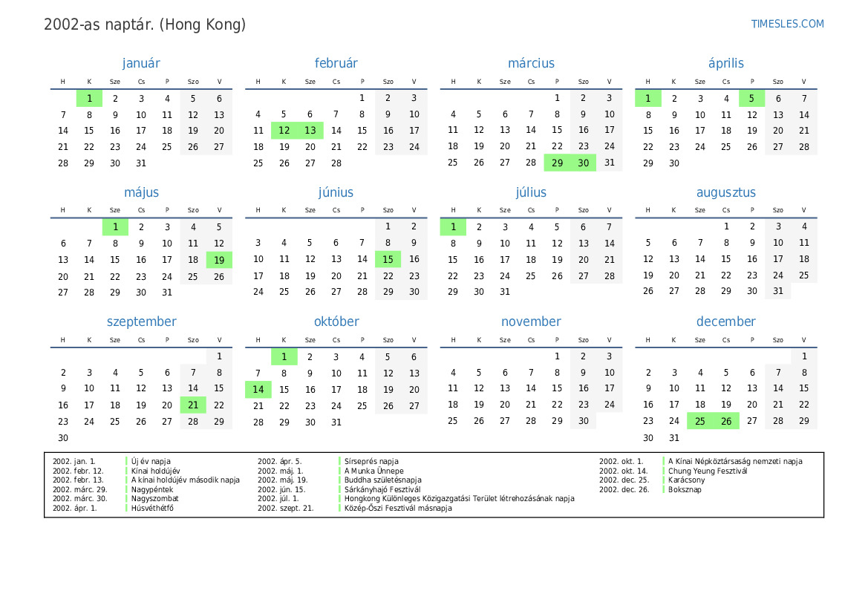868x614 pixels.
Task: Click day 31 in augusztus
Action: (x=777, y=291)
